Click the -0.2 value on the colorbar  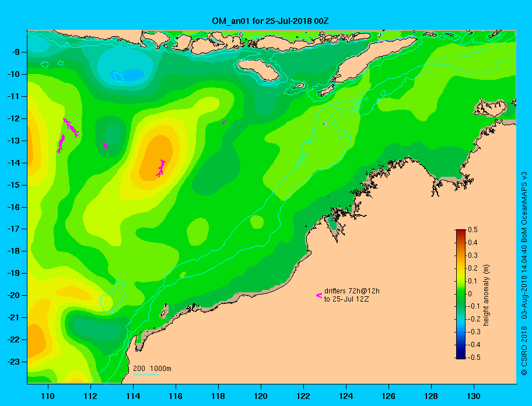coord(474,319)
